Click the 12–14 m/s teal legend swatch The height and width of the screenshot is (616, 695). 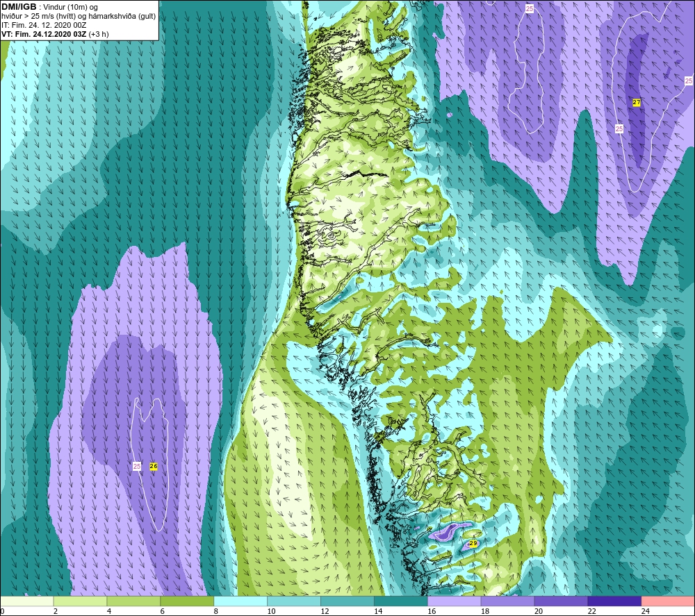coord(347,601)
